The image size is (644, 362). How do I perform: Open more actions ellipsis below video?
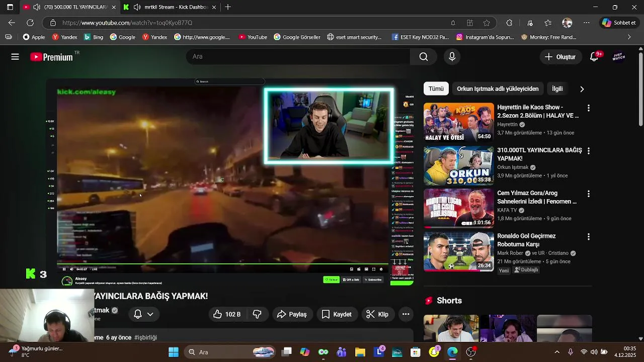[406, 314]
